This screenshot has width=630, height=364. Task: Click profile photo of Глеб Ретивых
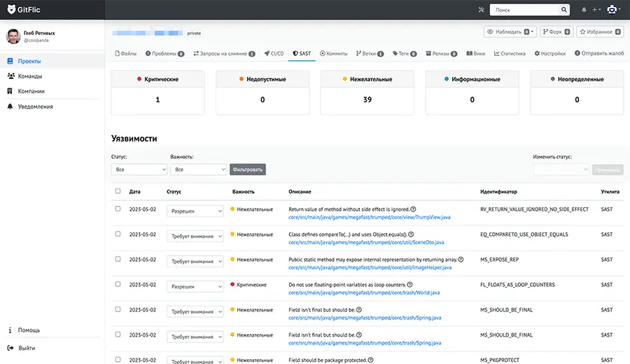click(13, 36)
